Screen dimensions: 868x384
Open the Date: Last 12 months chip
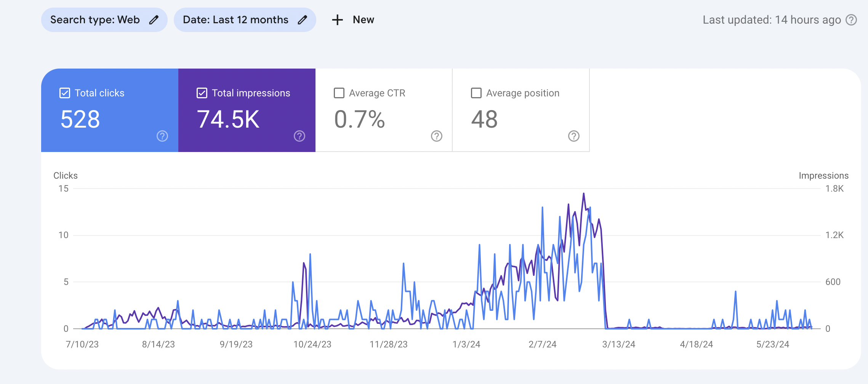click(x=245, y=20)
